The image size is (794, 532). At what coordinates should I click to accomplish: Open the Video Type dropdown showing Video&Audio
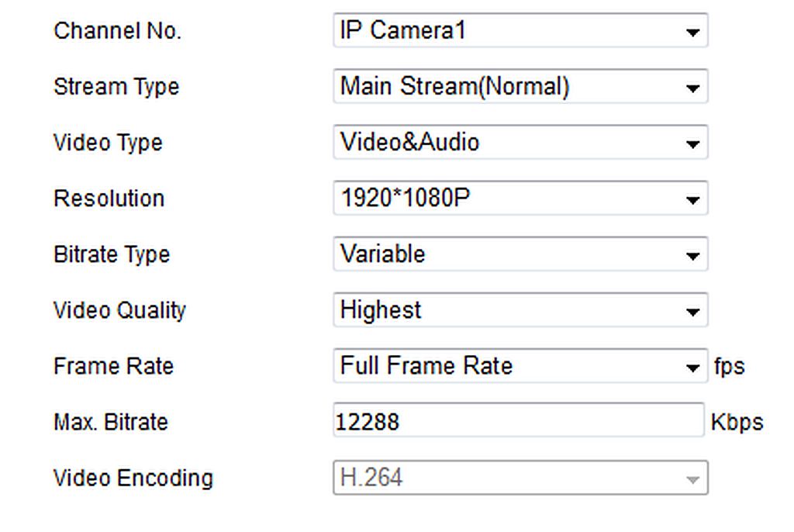pos(520,142)
